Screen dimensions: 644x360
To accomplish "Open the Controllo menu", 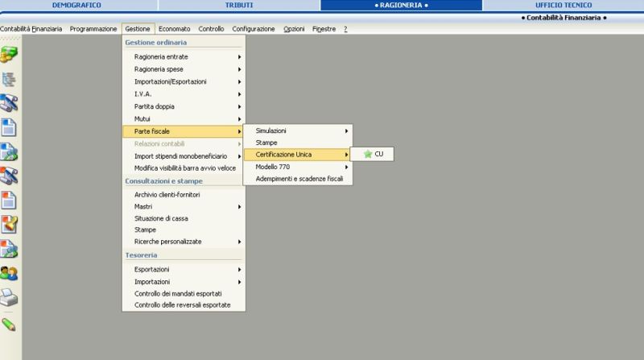I will tap(211, 29).
